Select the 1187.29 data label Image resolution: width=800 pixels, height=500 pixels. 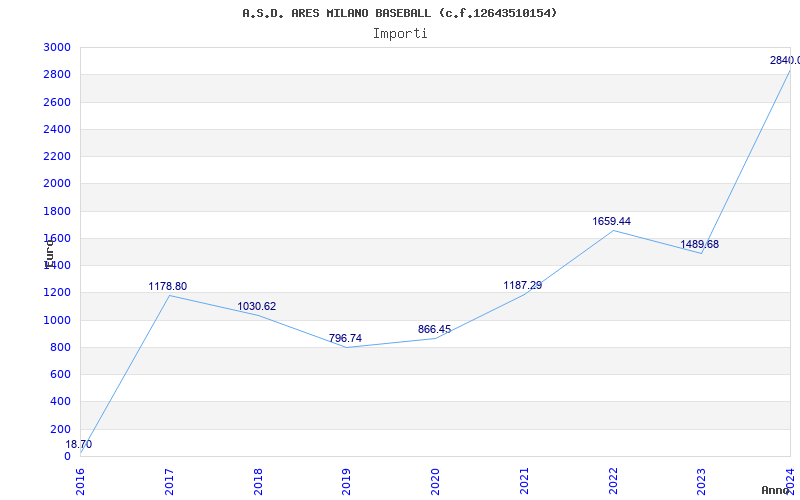click(522, 285)
